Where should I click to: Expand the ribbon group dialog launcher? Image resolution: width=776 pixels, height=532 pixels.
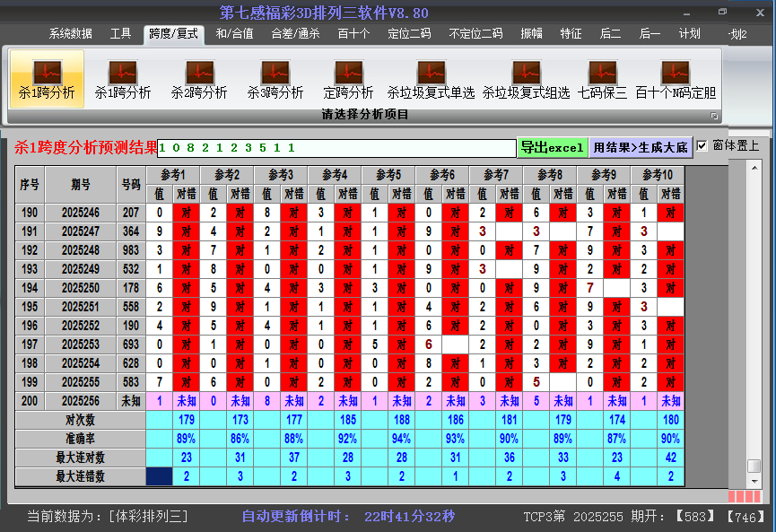point(714,116)
